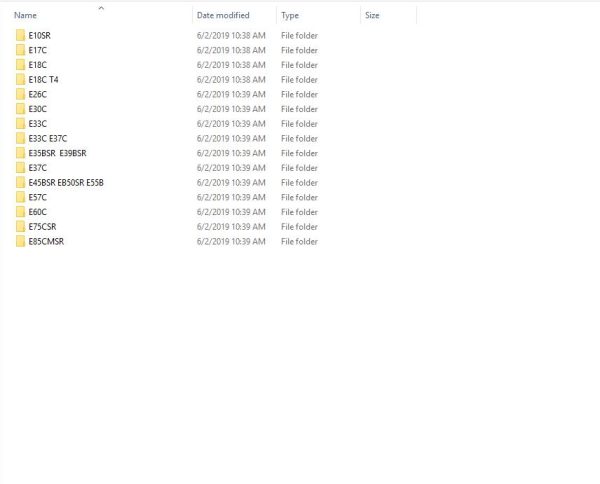Image resolution: width=600 pixels, height=484 pixels.
Task: Click the date modified of E85CMSR
Action: pyautogui.click(x=231, y=241)
